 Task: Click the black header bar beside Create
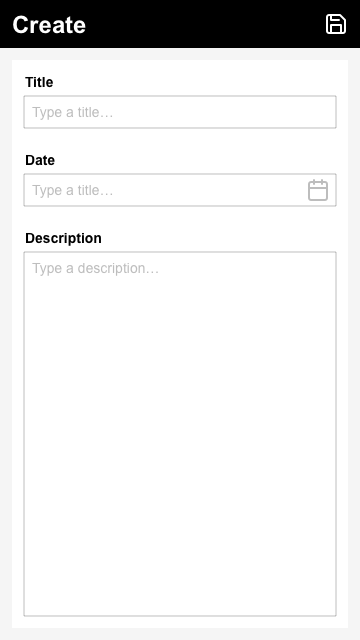[204, 24]
